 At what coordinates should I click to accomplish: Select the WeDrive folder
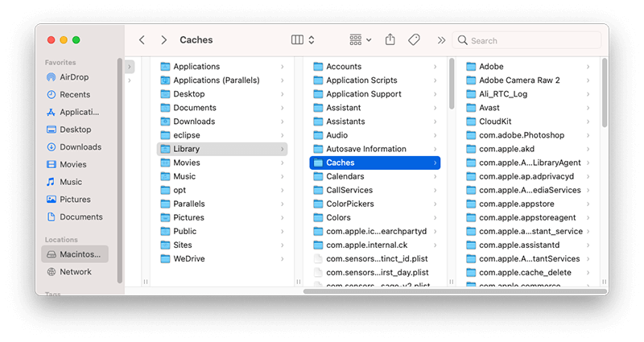[x=222, y=258]
